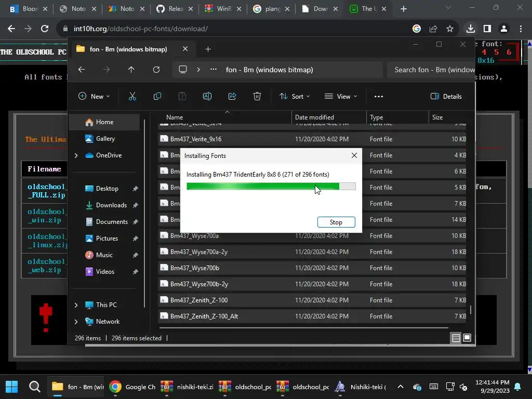
Task: Toggle the Details pane
Action: pyautogui.click(x=446, y=96)
